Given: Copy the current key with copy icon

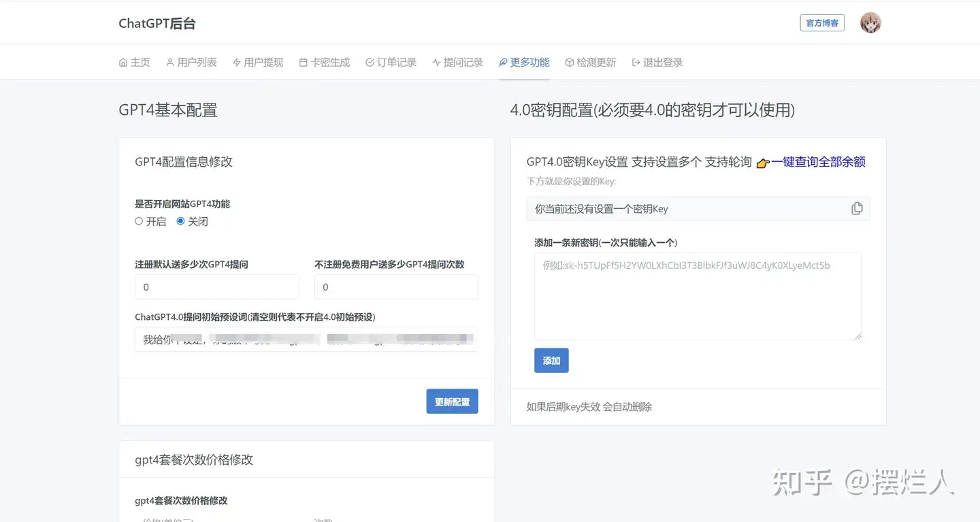Looking at the screenshot, I should 857,209.
